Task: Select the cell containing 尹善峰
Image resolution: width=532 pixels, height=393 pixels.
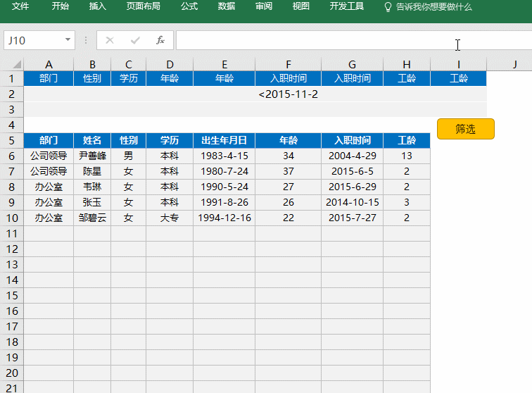Action: [92, 156]
